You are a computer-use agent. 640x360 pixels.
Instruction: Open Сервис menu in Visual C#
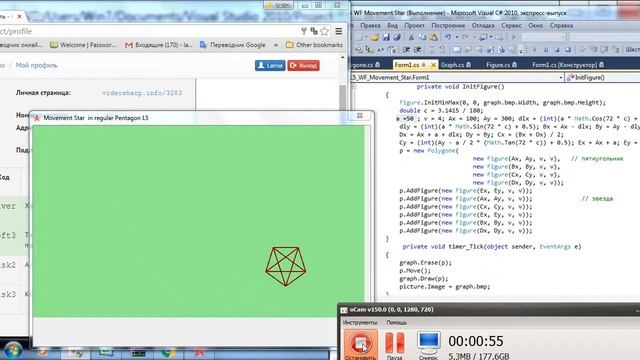pyautogui.click(x=511, y=25)
